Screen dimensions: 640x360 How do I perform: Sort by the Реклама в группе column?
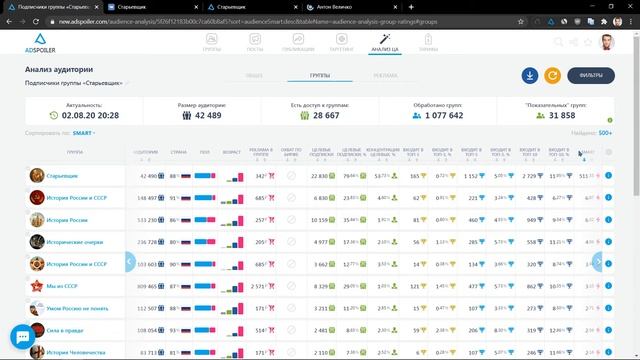(261, 152)
